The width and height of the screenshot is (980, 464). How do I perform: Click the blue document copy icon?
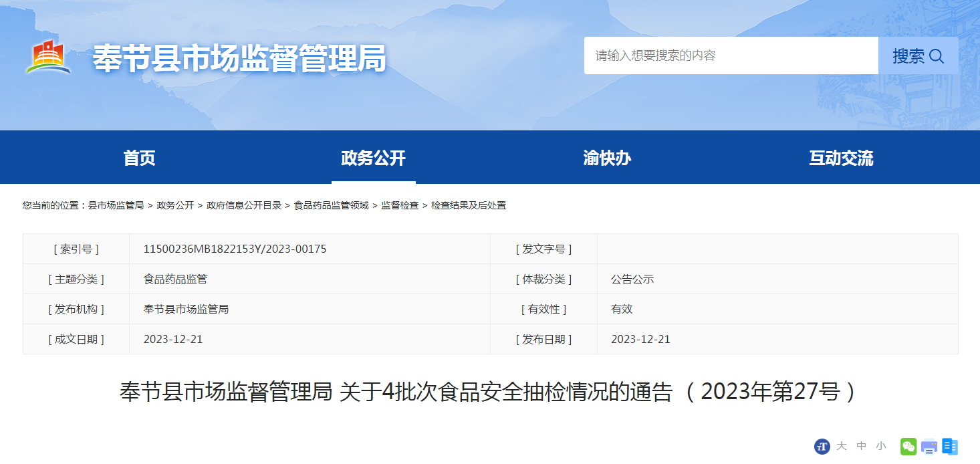pos(950,447)
